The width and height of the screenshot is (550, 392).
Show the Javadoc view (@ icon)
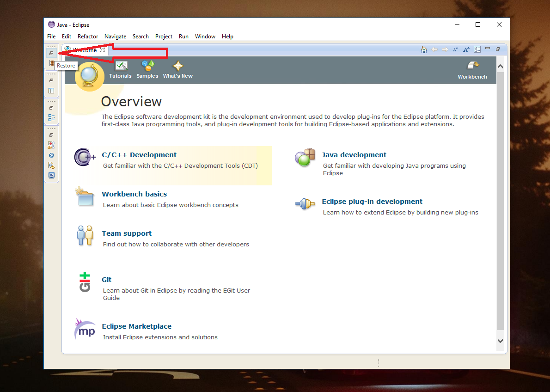coord(52,155)
